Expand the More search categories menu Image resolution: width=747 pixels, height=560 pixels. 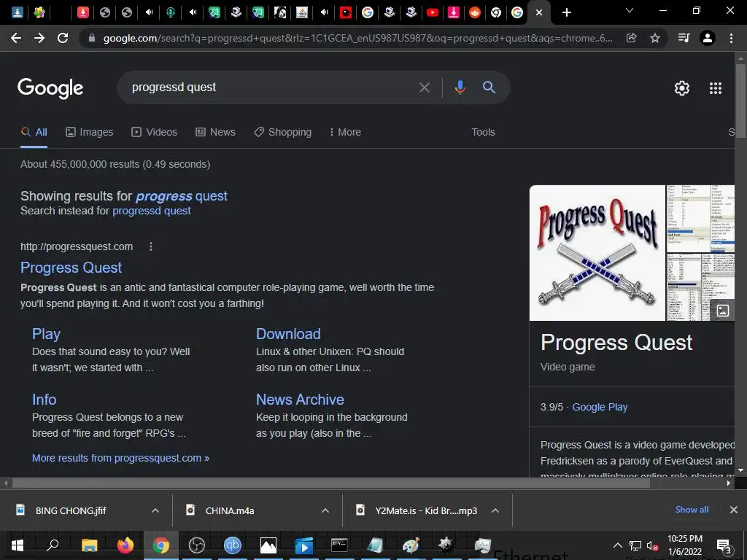[345, 133]
